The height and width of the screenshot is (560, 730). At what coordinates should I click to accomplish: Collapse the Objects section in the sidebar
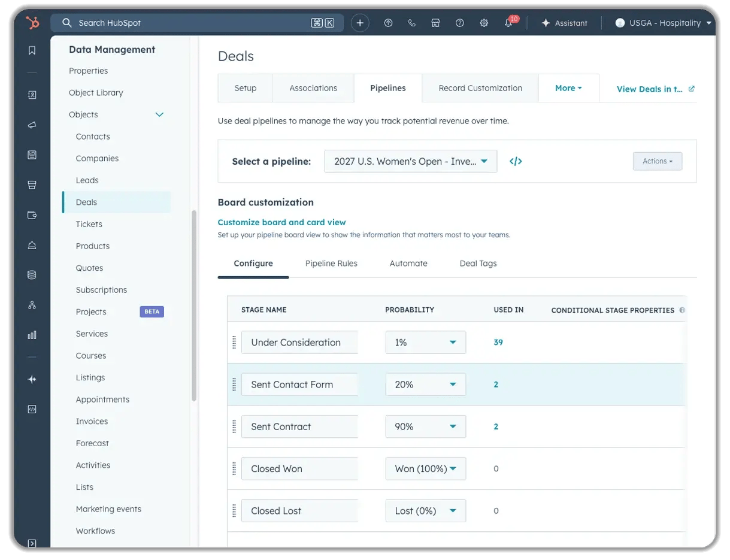159,114
